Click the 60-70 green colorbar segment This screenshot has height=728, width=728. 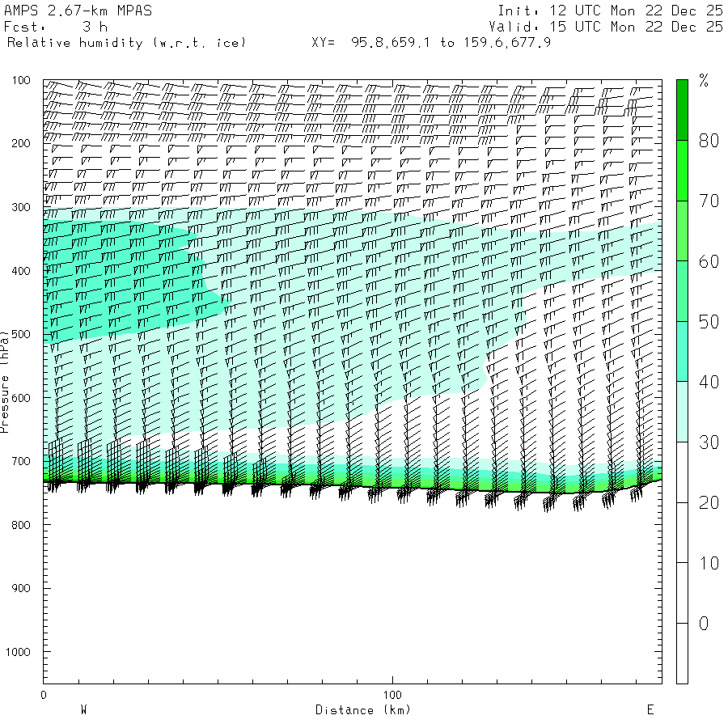point(682,231)
